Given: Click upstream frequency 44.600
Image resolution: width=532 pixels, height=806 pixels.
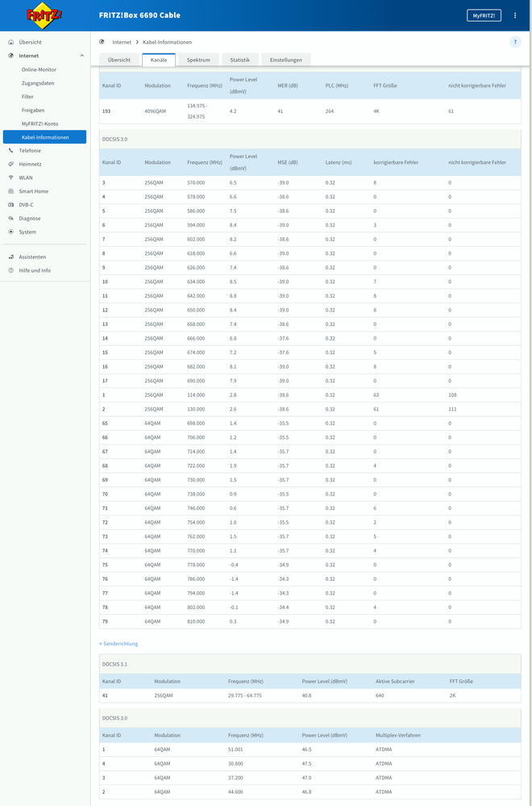Looking at the screenshot, I should (x=235, y=791).
